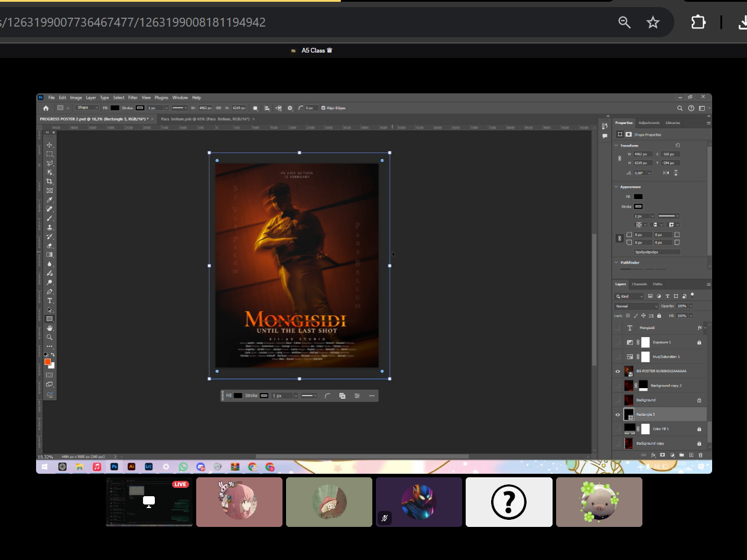
Task: Select the Move tool
Action: click(x=50, y=145)
